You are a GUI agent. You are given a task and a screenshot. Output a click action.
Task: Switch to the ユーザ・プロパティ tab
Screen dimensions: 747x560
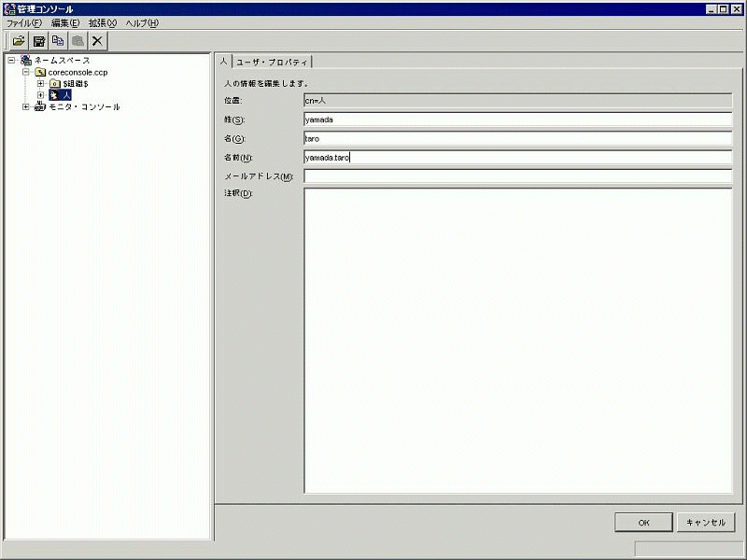tap(272, 62)
